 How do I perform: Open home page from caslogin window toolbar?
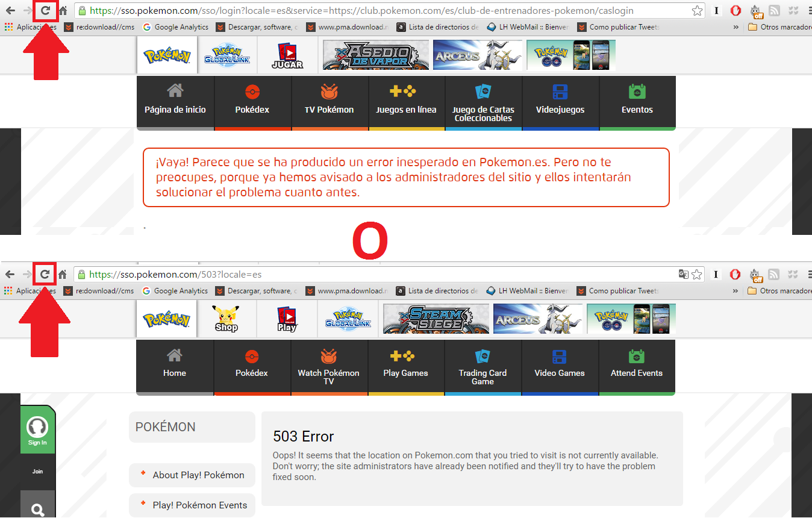[x=63, y=10]
